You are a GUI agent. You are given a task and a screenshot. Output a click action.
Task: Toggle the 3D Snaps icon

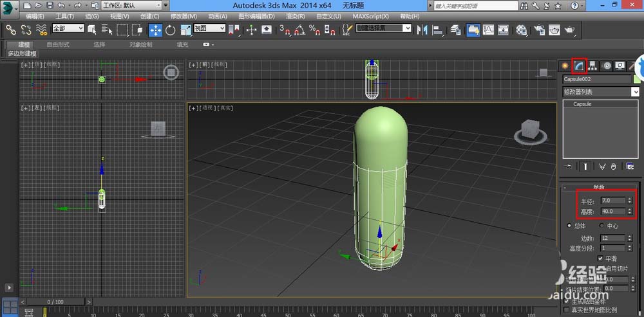click(285, 30)
